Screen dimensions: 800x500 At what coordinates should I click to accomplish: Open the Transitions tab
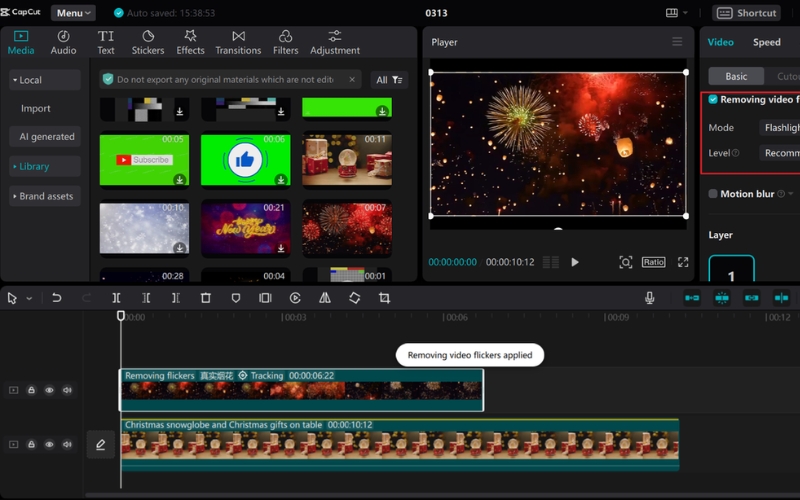[238, 42]
